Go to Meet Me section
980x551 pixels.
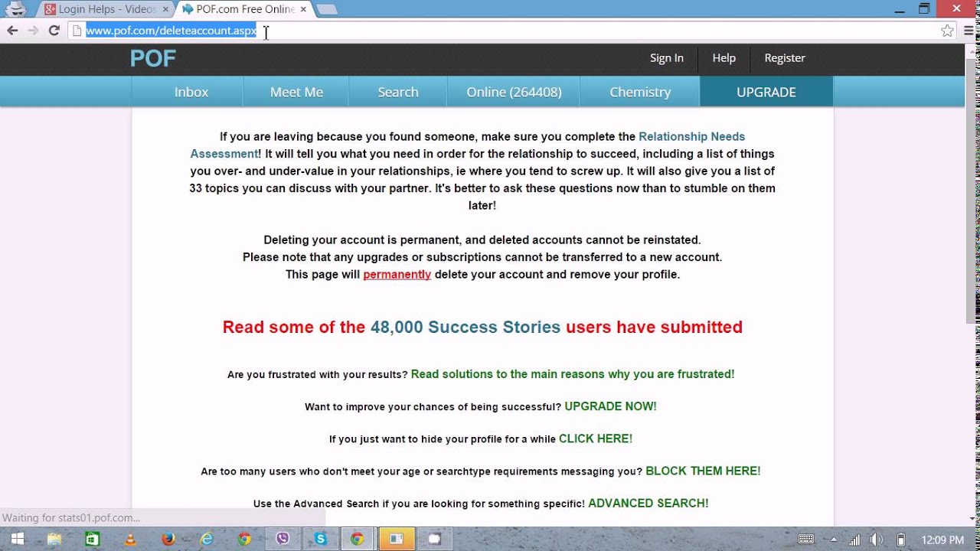tap(296, 92)
